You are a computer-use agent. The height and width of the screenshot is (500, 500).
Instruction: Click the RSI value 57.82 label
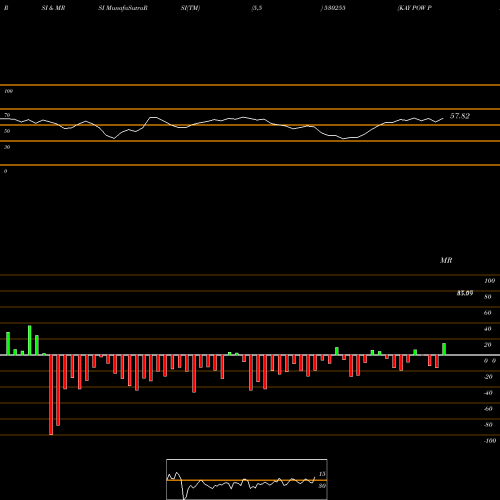(460, 116)
